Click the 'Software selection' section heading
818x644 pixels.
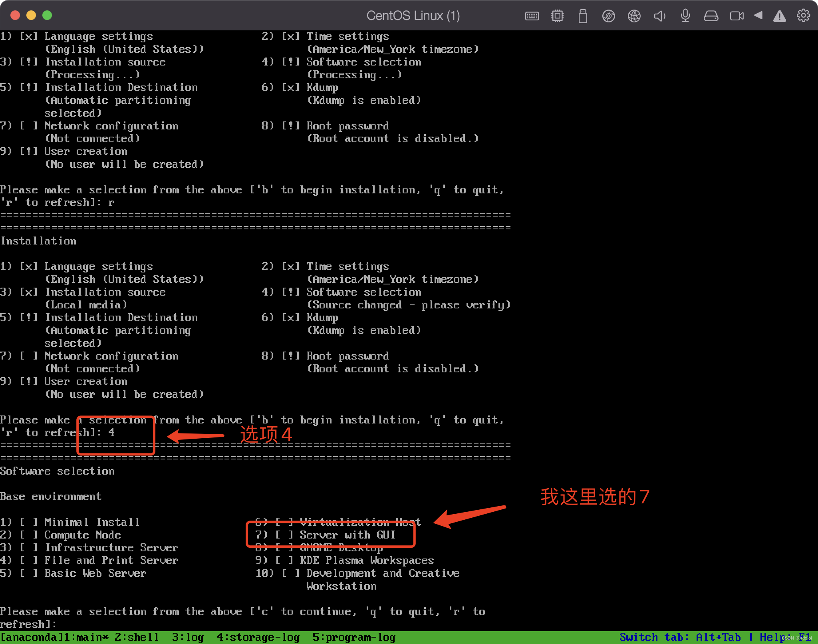(x=57, y=471)
